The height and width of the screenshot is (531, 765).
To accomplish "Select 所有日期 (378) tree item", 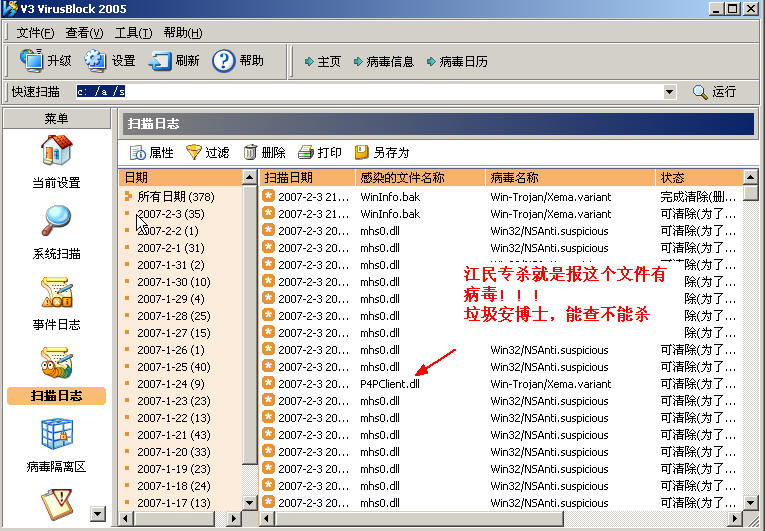I will 176,197.
